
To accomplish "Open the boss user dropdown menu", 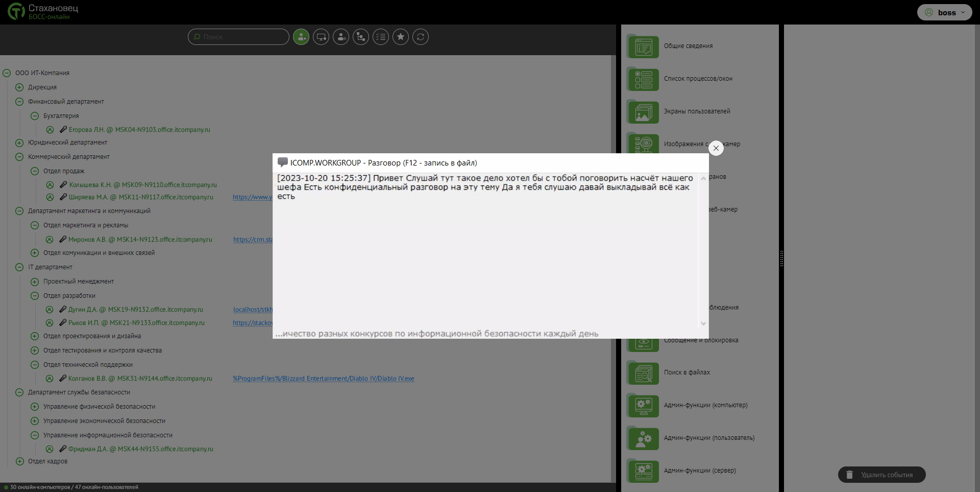I will [945, 13].
